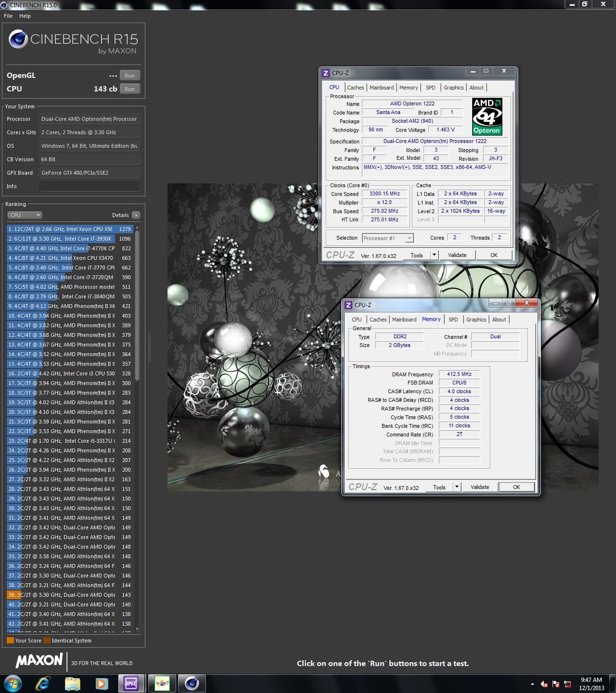Open Processor #1 selection dropdown

pyautogui.click(x=388, y=238)
